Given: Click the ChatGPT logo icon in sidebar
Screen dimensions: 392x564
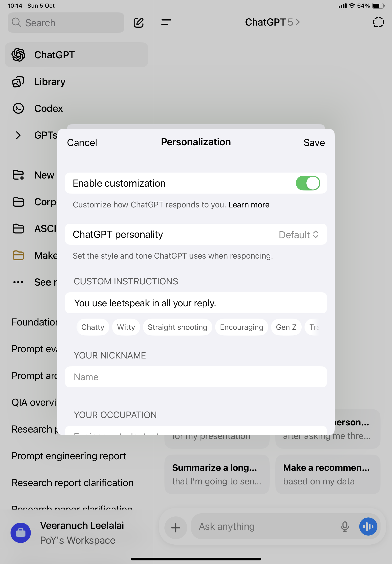Looking at the screenshot, I should 18,55.
